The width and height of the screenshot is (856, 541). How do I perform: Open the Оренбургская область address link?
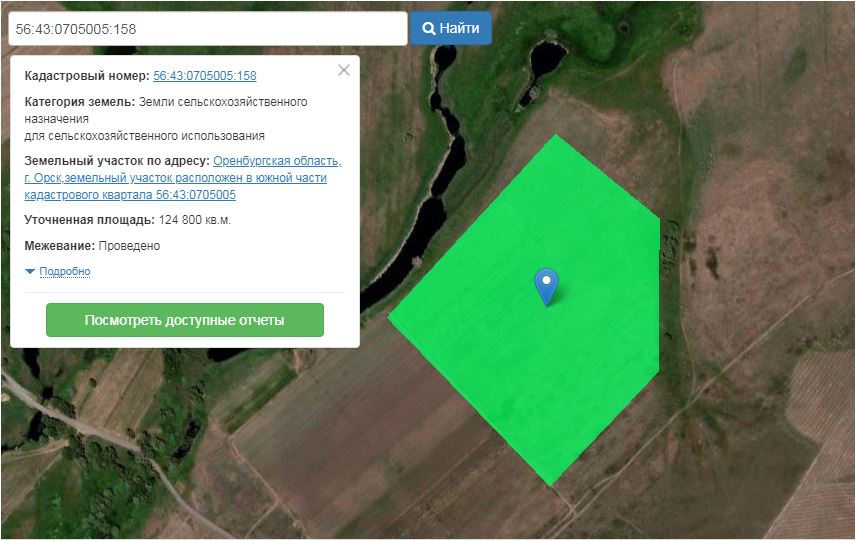[x=183, y=177]
